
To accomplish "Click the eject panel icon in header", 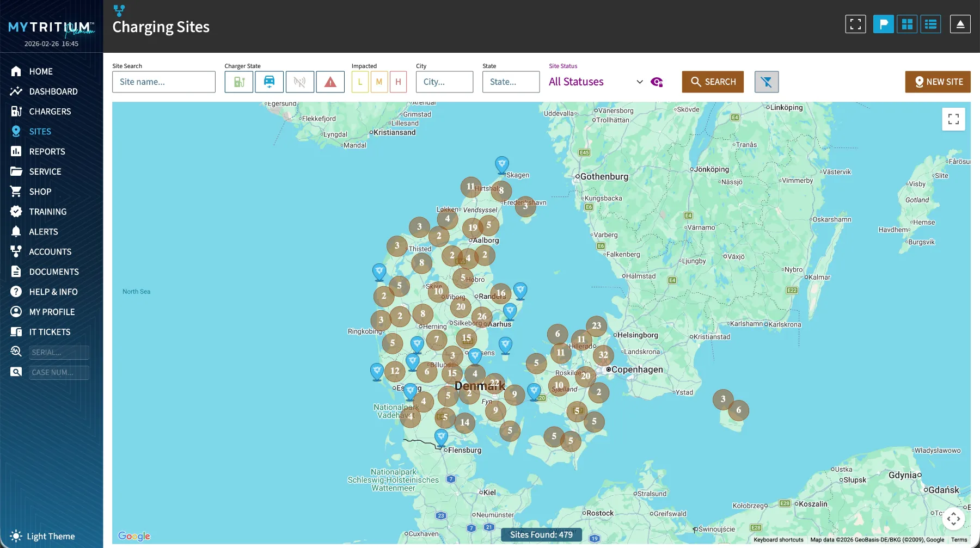I will click(960, 24).
